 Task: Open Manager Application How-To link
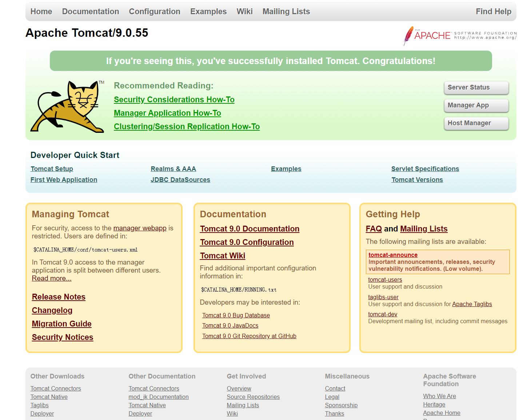[x=167, y=113]
